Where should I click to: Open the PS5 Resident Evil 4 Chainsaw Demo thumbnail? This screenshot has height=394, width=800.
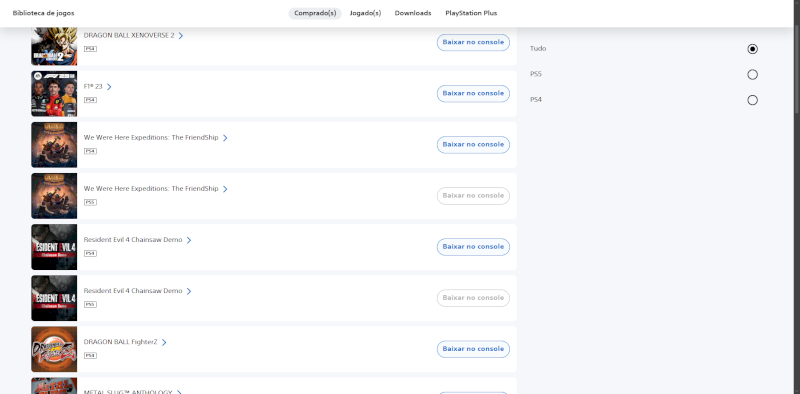point(54,298)
